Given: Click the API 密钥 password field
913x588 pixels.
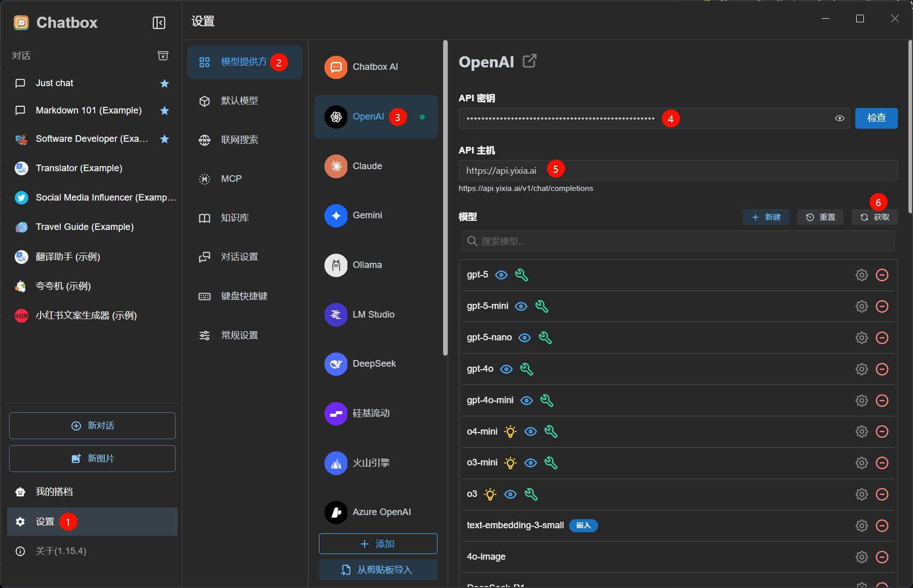Looking at the screenshot, I should click(654, 119).
